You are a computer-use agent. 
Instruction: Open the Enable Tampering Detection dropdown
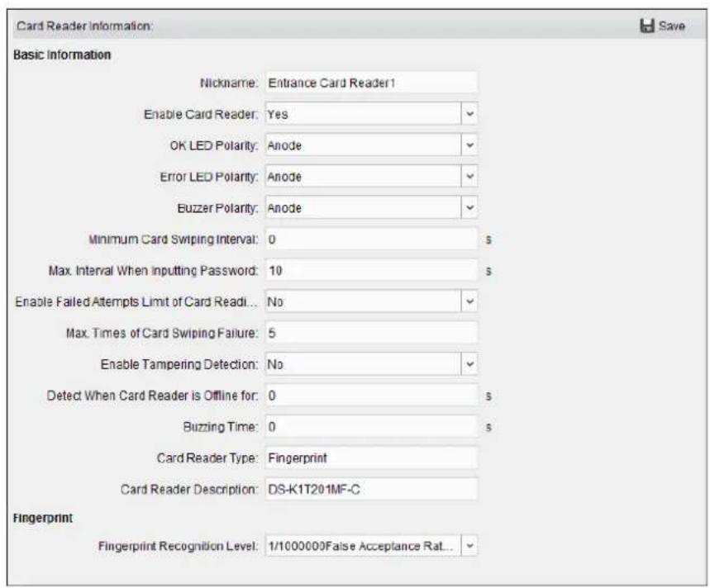point(371,364)
